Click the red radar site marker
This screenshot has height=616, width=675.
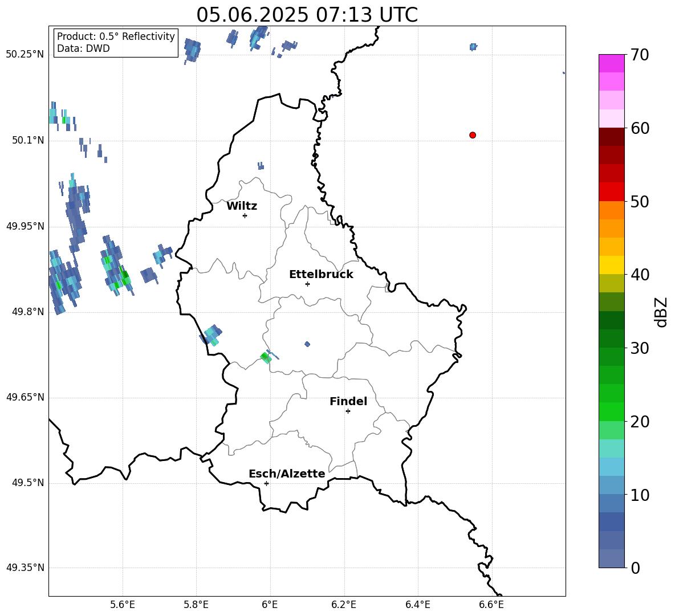[x=473, y=135]
